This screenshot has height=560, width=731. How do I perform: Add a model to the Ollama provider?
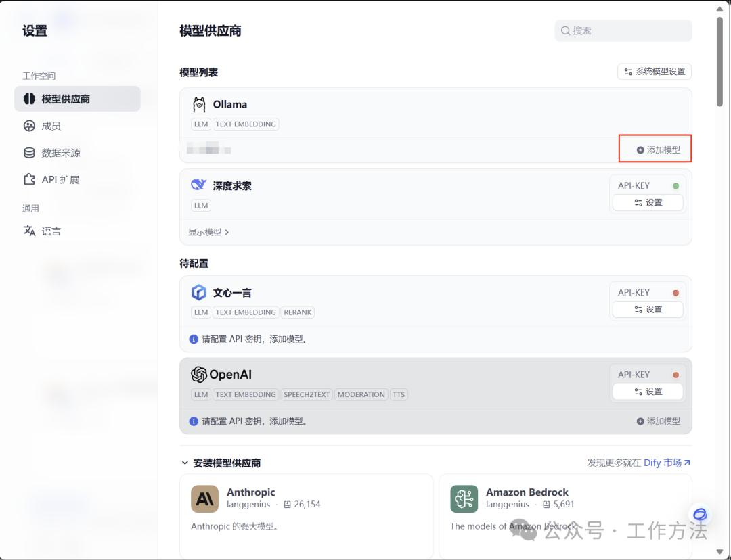point(659,150)
